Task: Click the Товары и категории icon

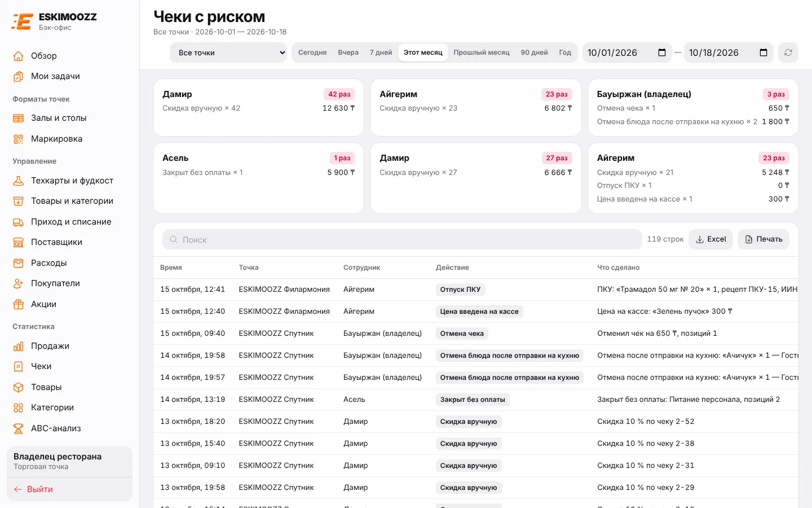Action: 19,201
